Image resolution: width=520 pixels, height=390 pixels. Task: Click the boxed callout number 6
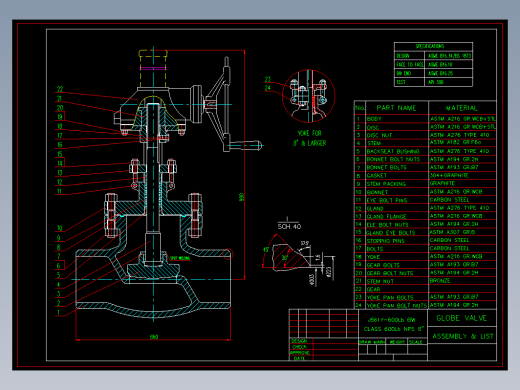tap(59, 265)
